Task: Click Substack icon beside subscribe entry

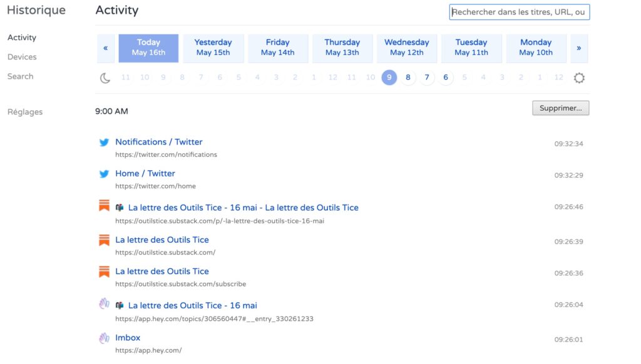Action: (x=105, y=271)
